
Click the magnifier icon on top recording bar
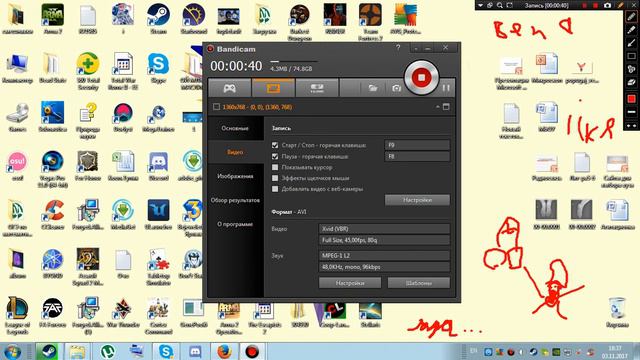tap(500, 5)
